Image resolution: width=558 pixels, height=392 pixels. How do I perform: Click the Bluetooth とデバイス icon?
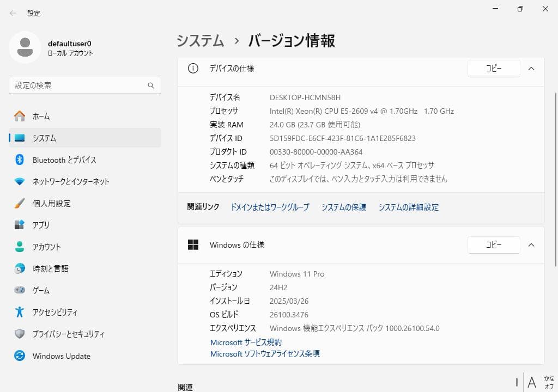(20, 160)
